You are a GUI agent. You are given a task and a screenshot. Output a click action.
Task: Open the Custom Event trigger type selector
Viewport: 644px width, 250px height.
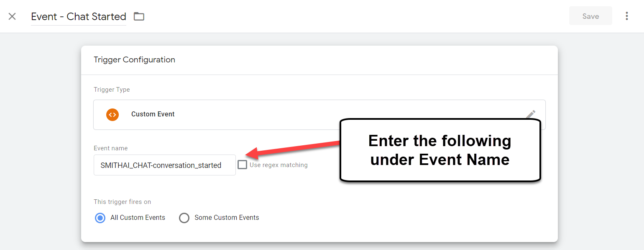[319, 115]
